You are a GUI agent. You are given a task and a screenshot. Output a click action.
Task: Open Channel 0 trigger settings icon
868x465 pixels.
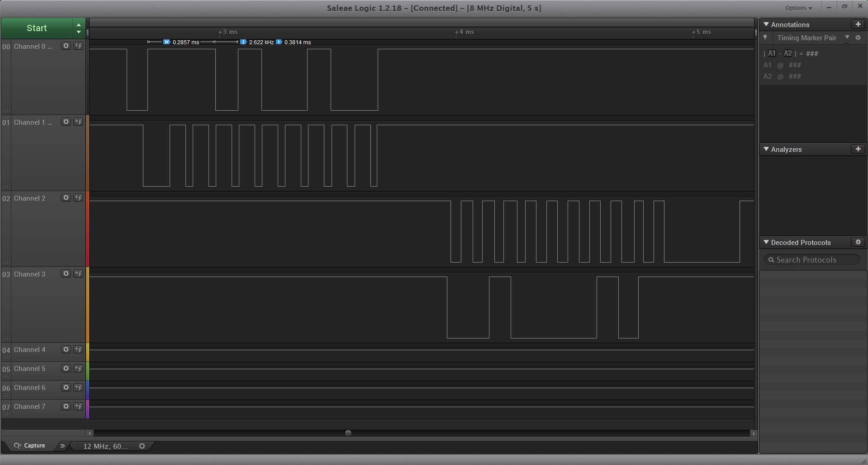tap(78, 46)
